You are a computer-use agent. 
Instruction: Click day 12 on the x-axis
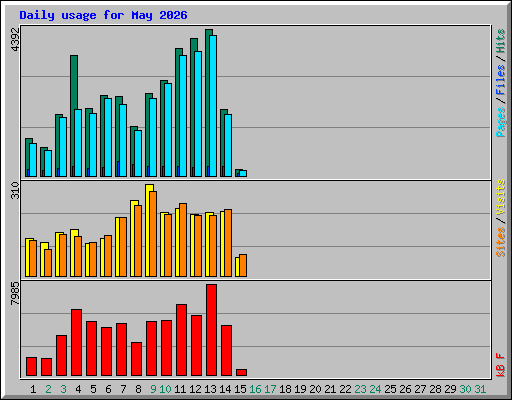point(195,389)
